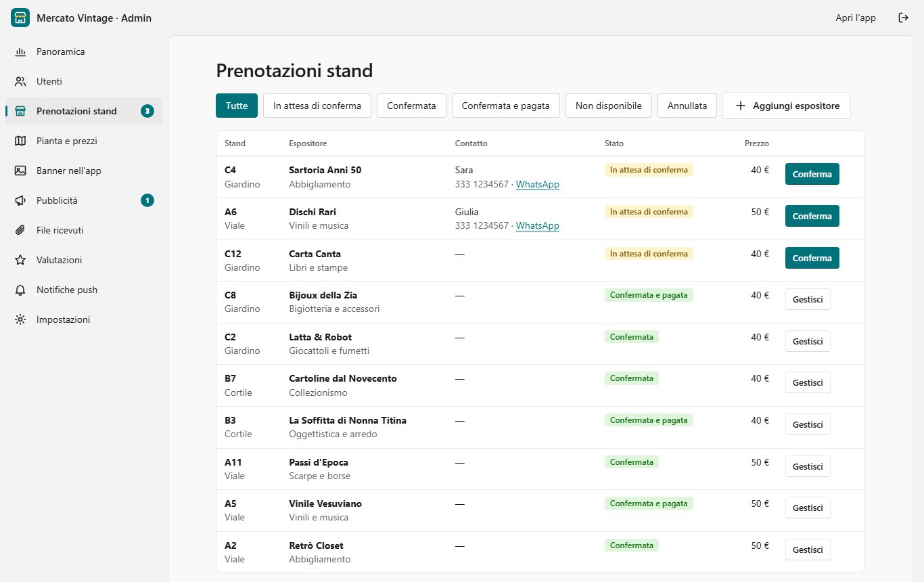Image resolution: width=924 pixels, height=582 pixels.
Task: Click the Impostazioni gear icon
Action: tap(20, 319)
